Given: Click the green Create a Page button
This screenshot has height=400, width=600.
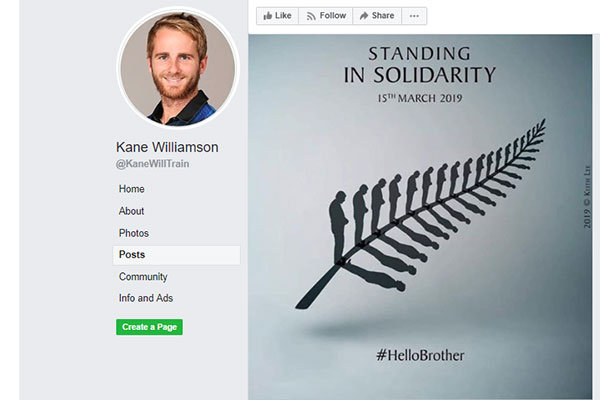Looking at the screenshot, I should pos(149,327).
